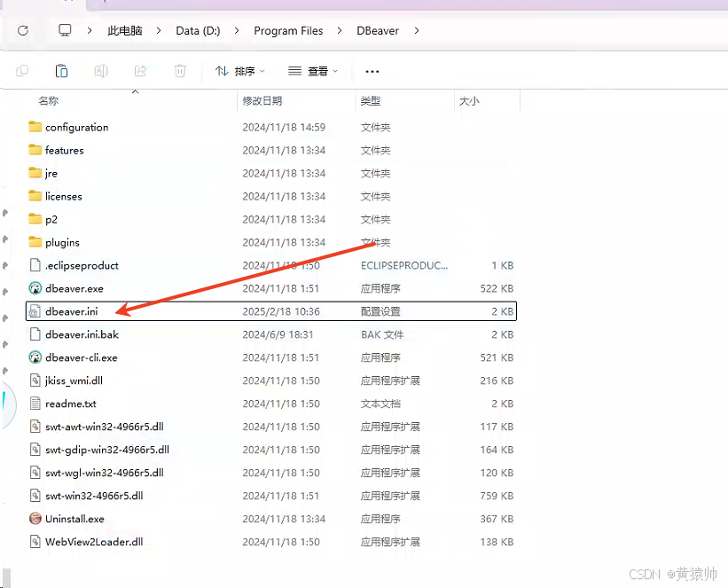Click the 配置设置 type cell
Screen dimensions: 728x588
380,311
